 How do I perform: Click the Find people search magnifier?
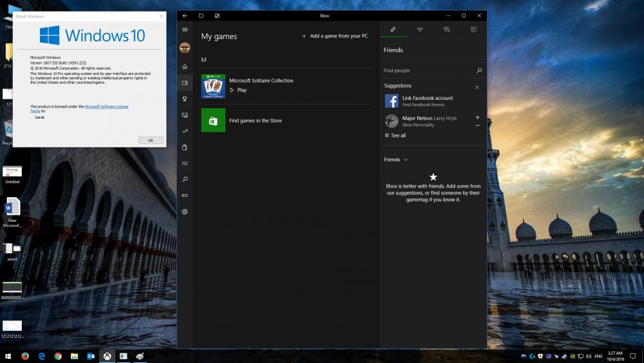[x=479, y=71]
